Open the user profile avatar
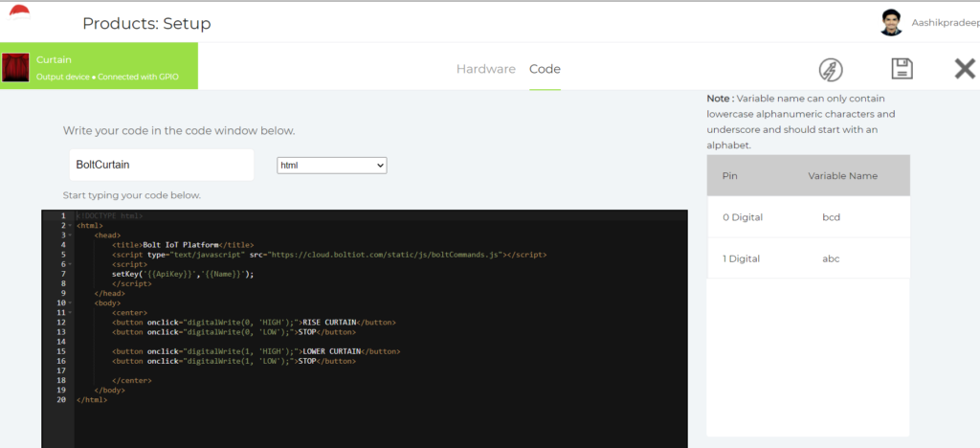980x448 pixels. (x=891, y=22)
